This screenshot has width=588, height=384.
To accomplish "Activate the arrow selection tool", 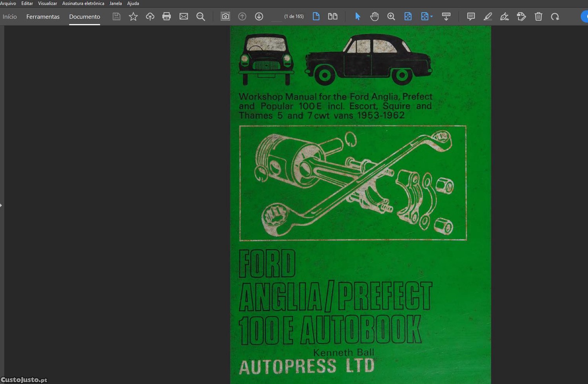I will (x=358, y=16).
